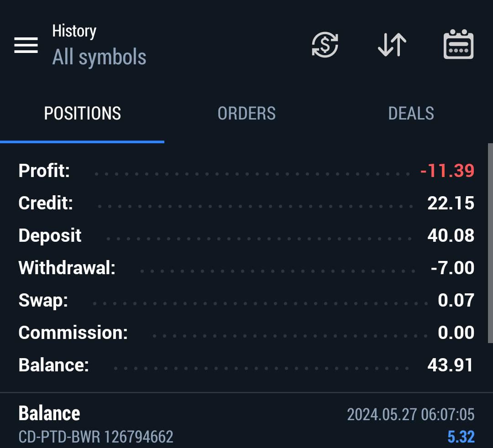This screenshot has height=448, width=493.
Task: Select the Deposit row showing 40.08
Action: tap(246, 235)
